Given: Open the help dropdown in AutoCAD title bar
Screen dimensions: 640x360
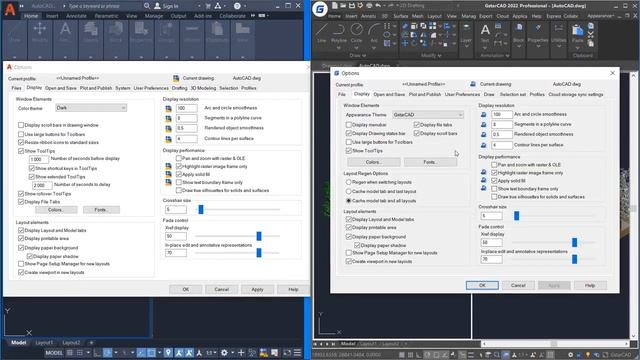Looking at the screenshot, I should pos(245,6).
